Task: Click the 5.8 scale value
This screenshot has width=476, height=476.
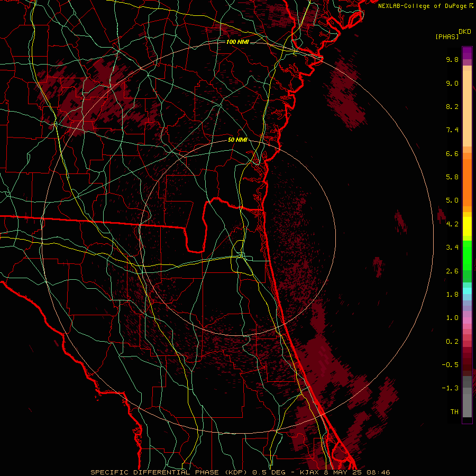Action: [x=452, y=177]
